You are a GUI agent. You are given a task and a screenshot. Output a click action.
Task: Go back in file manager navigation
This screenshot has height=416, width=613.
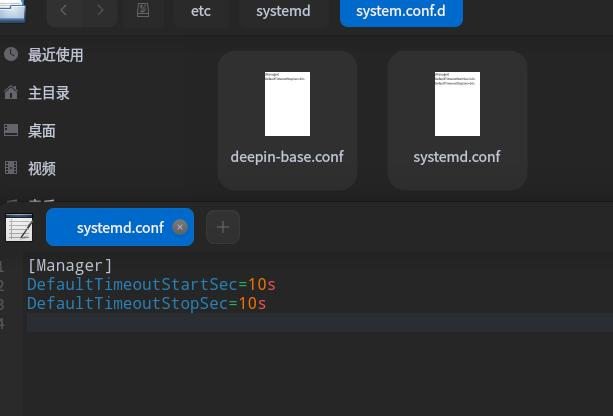[64, 10]
